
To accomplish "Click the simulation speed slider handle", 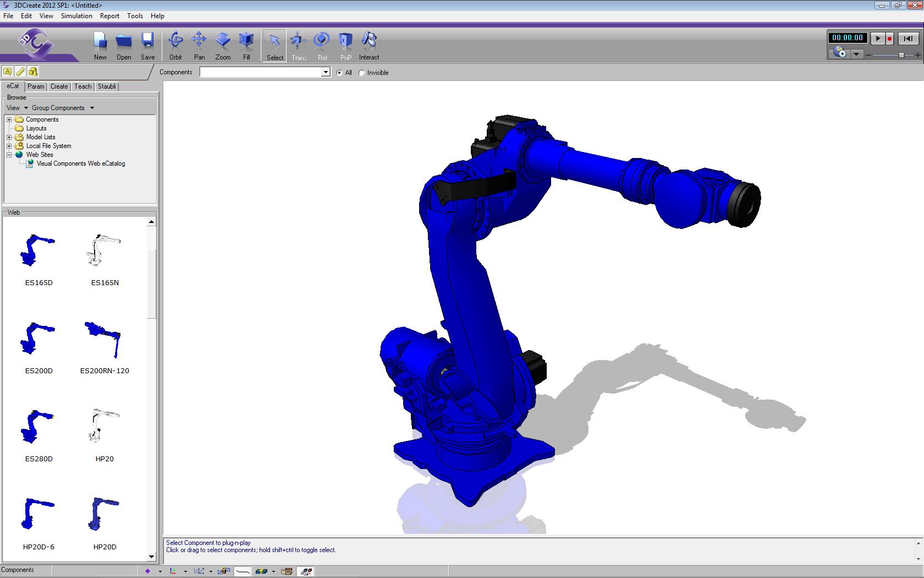I will [901, 55].
